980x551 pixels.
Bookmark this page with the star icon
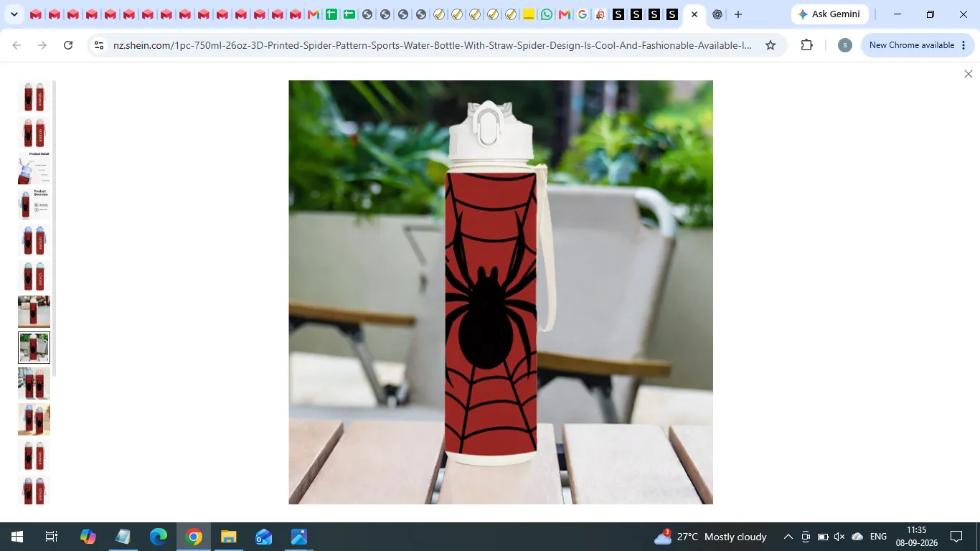(771, 45)
